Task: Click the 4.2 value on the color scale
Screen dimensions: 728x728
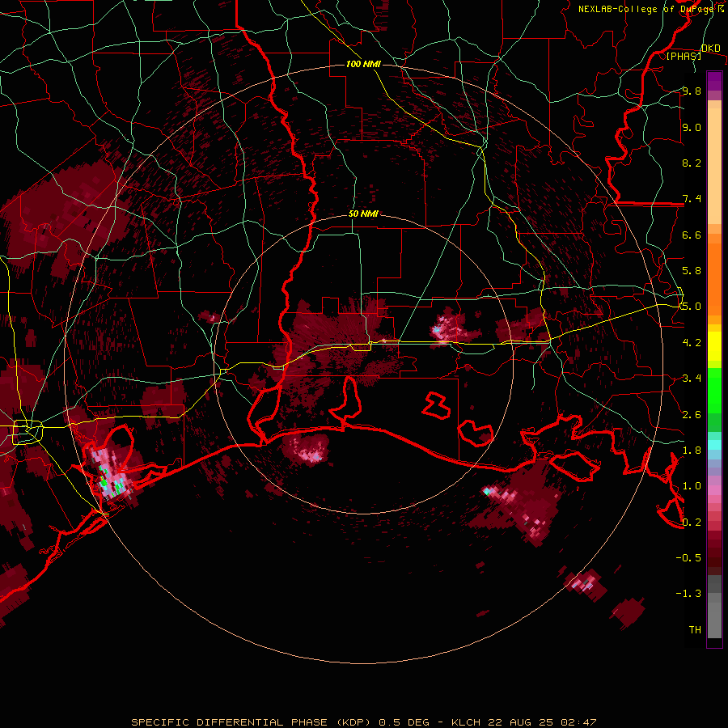Action: coord(692,343)
